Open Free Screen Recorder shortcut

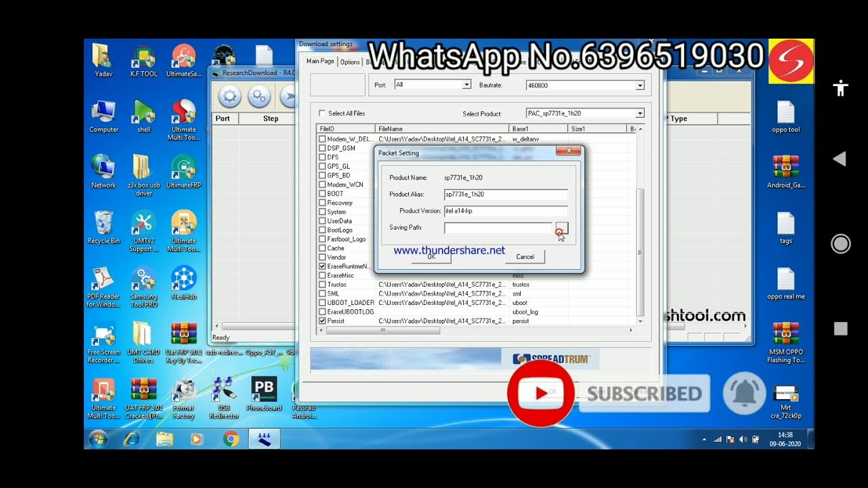point(103,343)
